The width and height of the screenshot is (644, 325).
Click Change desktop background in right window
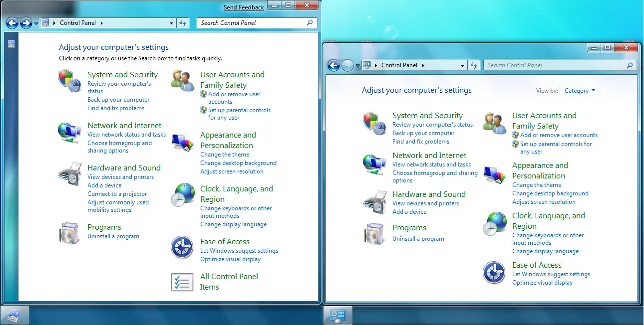[550, 193]
